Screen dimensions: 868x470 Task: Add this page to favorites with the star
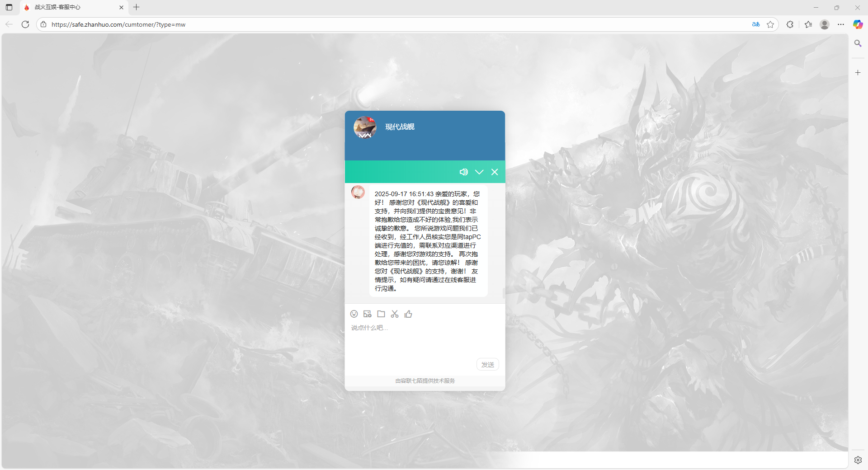[771, 24]
